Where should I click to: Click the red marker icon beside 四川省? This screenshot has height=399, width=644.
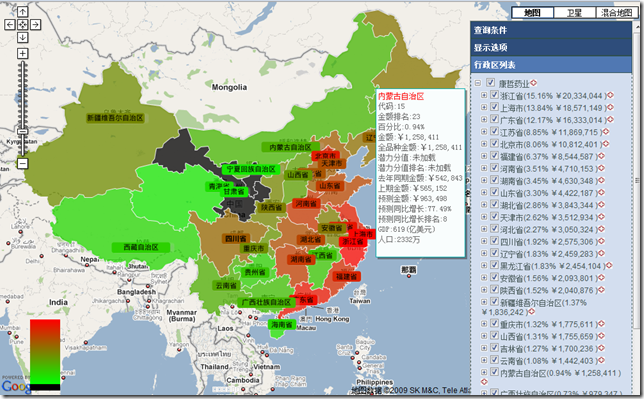click(601, 241)
